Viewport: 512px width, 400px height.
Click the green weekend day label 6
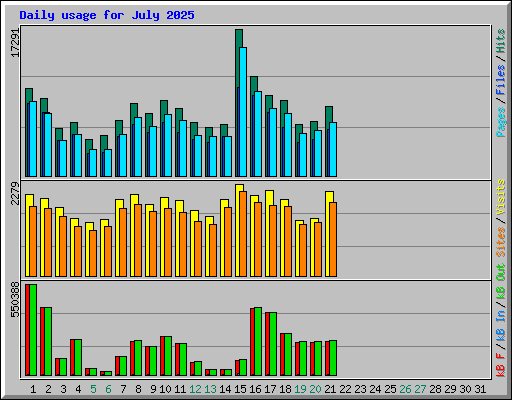coord(108,389)
